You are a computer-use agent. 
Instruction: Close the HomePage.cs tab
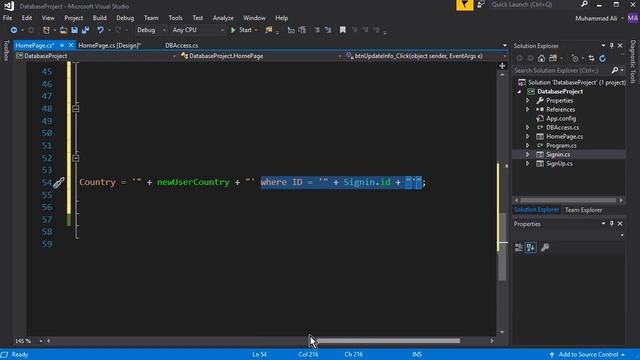point(71,45)
